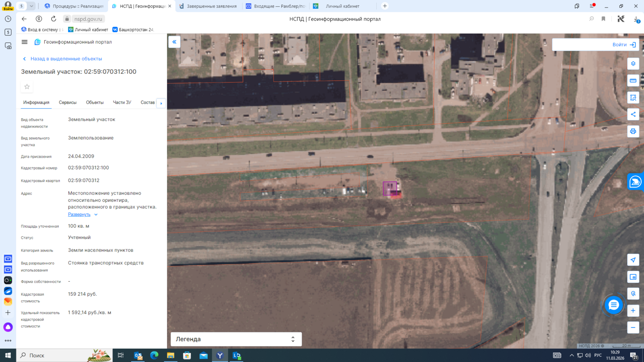Open the map layers panel

click(633, 64)
